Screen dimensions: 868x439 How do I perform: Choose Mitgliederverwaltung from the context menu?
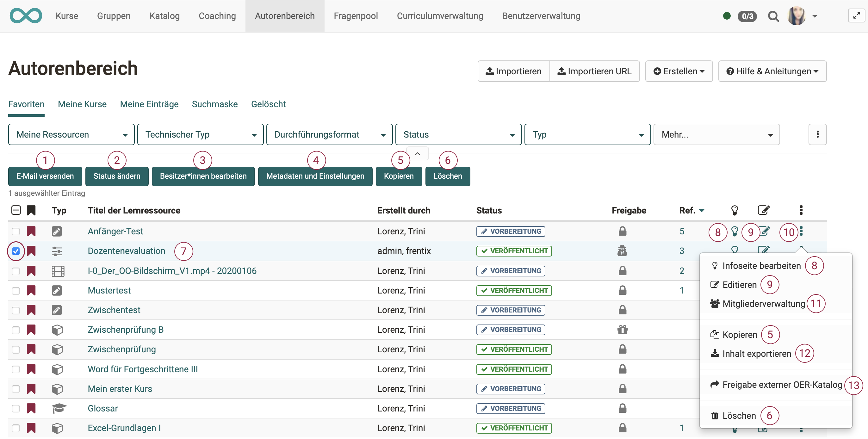coord(763,304)
